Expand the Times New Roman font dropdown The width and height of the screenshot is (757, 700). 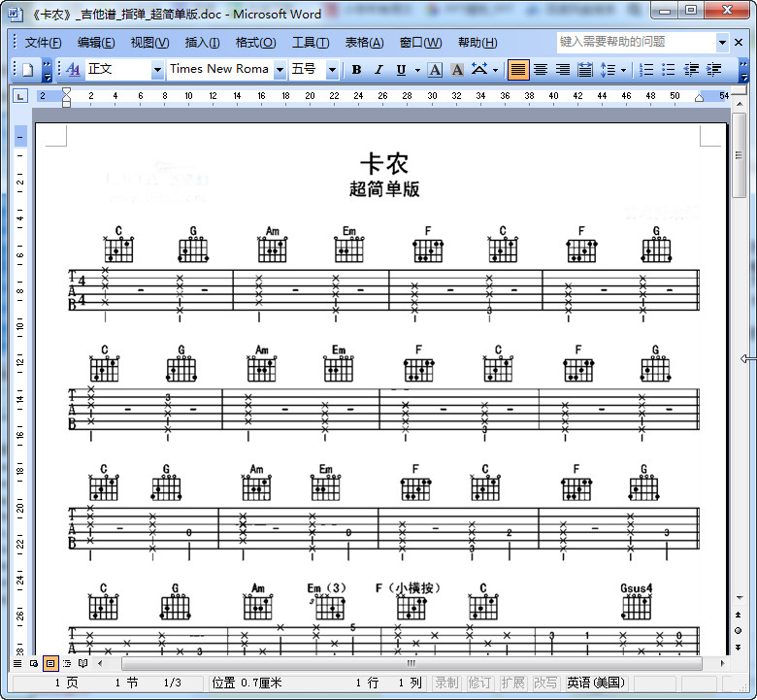coord(280,70)
